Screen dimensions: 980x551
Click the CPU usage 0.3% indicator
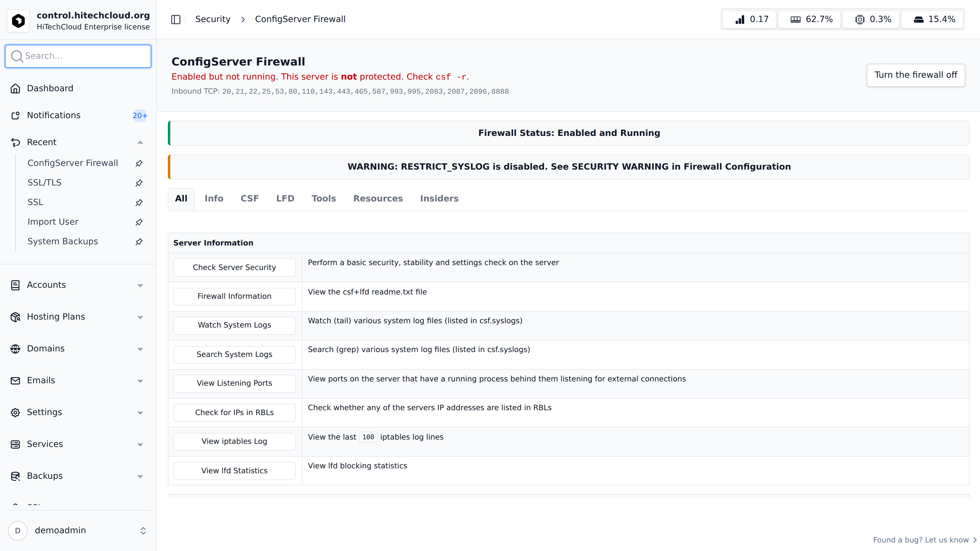[x=871, y=19]
